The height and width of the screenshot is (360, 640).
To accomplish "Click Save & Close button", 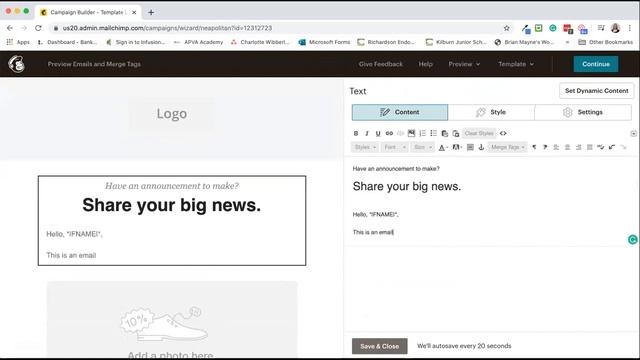I will 380,346.
